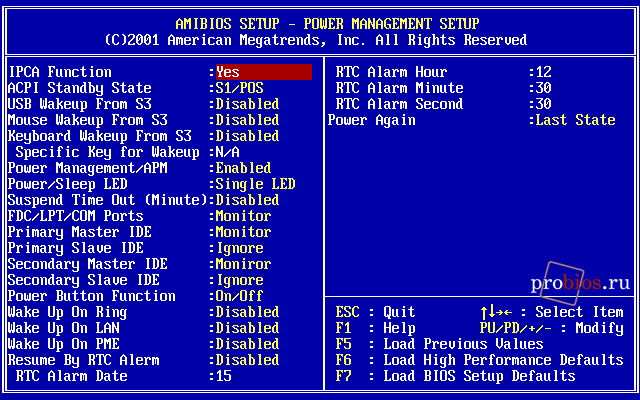Select Power Again Last State value
This screenshot has height=400, width=640.
[576, 120]
